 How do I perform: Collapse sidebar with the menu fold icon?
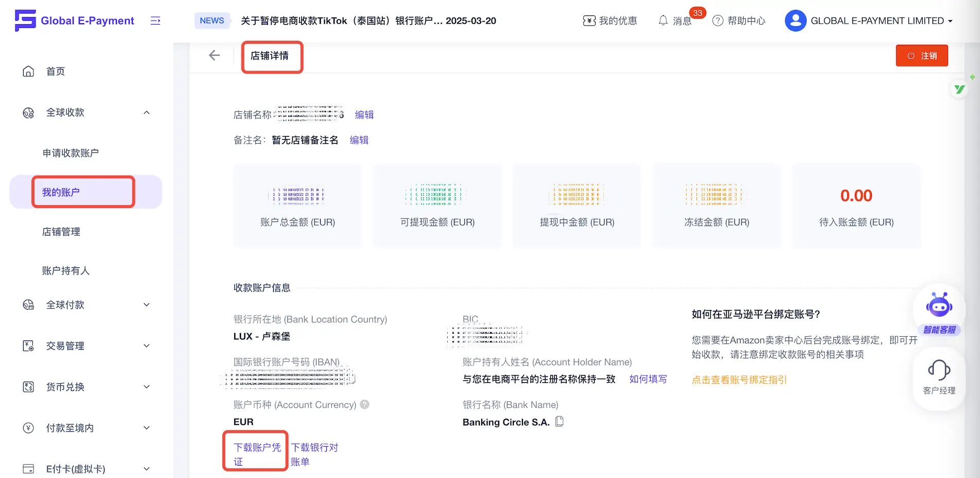point(155,21)
